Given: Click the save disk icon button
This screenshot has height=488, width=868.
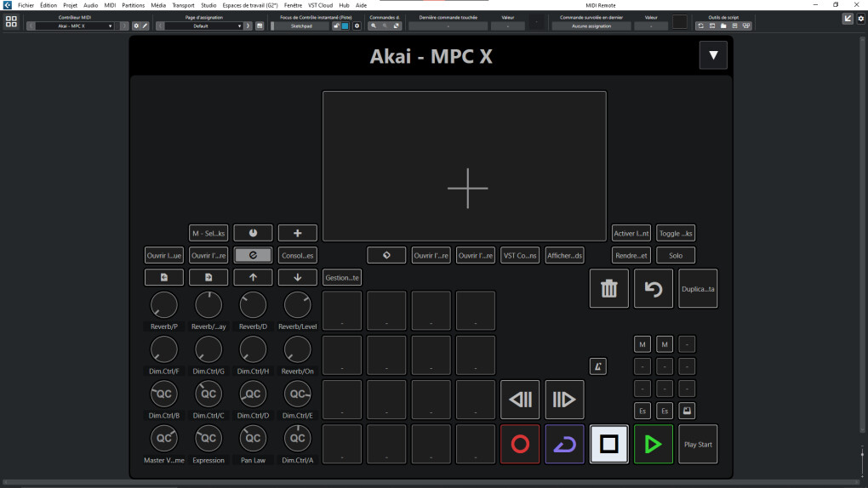Looking at the screenshot, I should [x=687, y=411].
